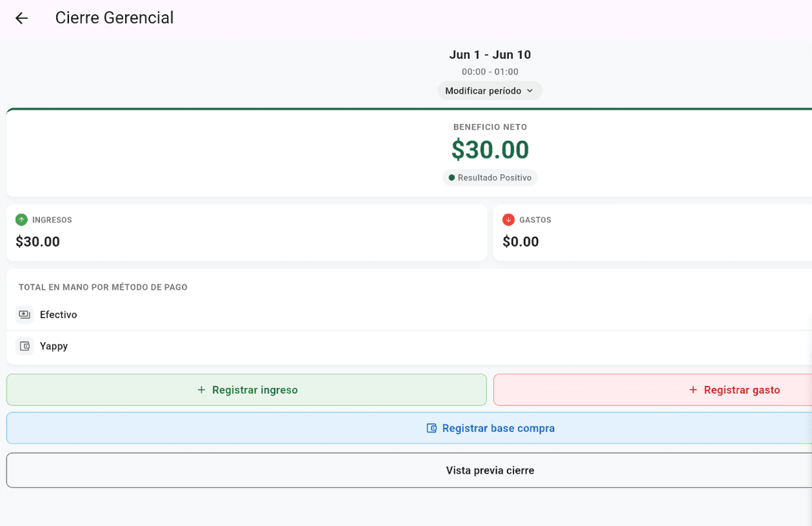The image size is (812, 526).
Task: Click the Efectivo cash icon
Action: coord(24,315)
